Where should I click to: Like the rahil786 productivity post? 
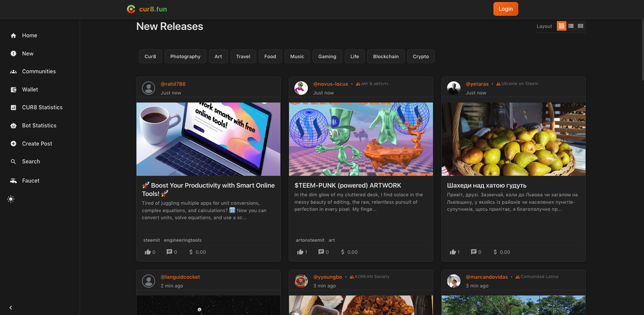(x=148, y=252)
